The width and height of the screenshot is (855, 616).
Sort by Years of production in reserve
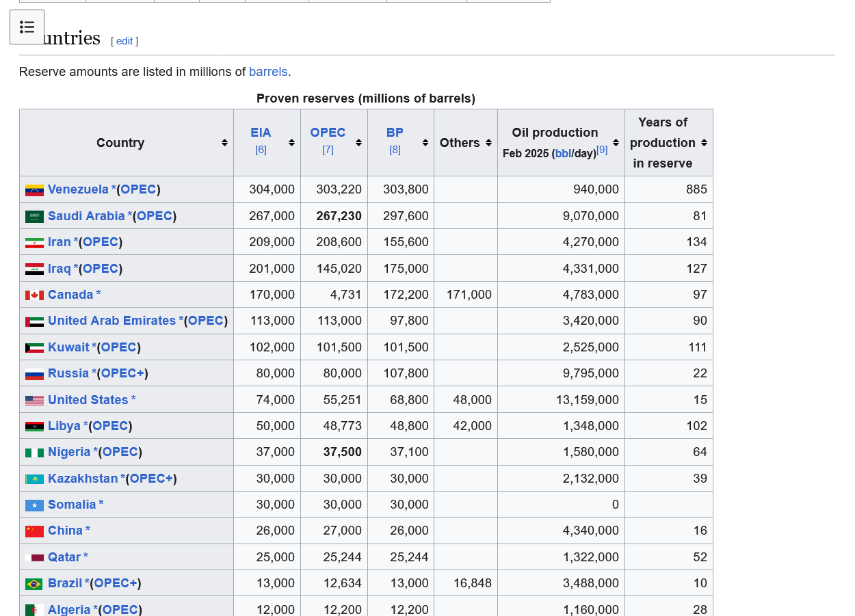[704, 143]
